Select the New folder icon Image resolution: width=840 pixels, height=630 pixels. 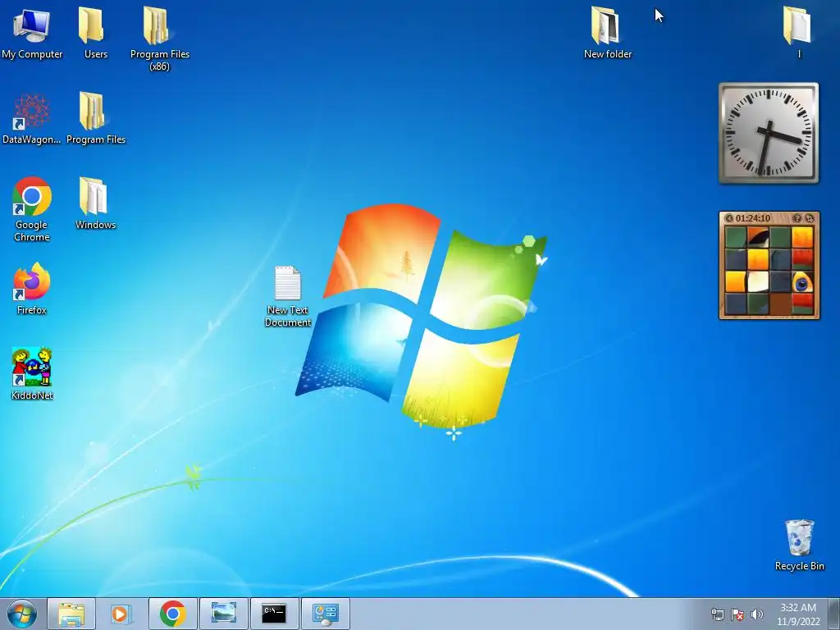[x=608, y=33]
